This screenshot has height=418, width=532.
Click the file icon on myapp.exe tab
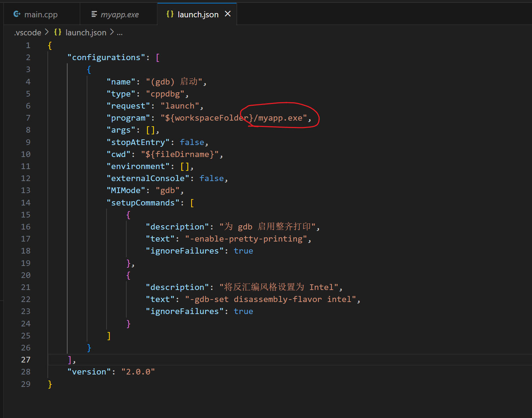click(94, 14)
